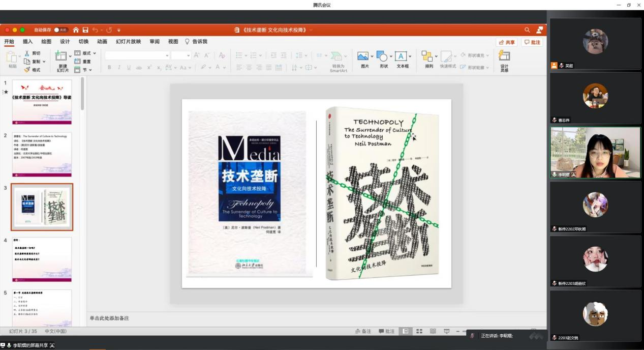
Task: Switch to slide sorter view icon
Action: (419, 331)
